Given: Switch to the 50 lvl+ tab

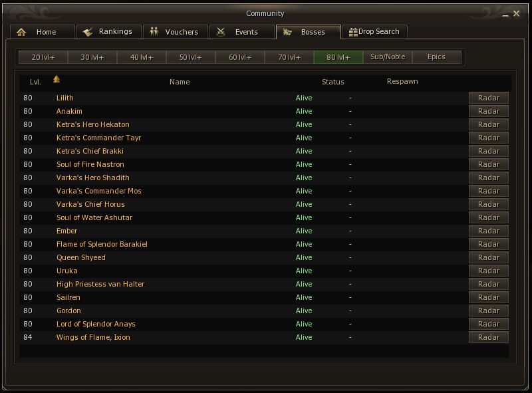Looking at the screenshot, I should coord(191,57).
